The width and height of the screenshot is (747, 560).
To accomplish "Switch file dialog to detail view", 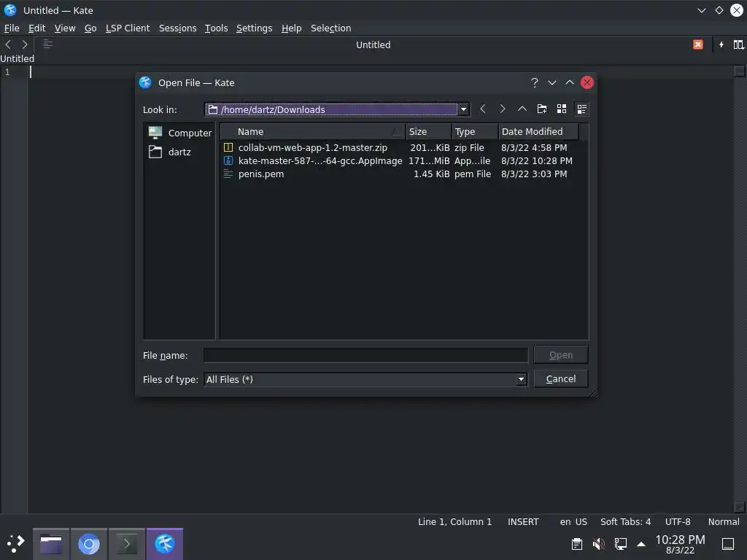I will (581, 109).
